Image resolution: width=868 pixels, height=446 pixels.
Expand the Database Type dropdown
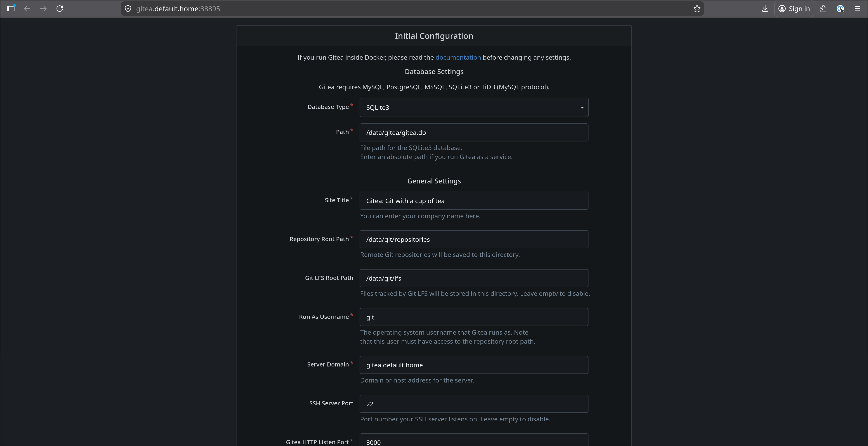tap(473, 107)
